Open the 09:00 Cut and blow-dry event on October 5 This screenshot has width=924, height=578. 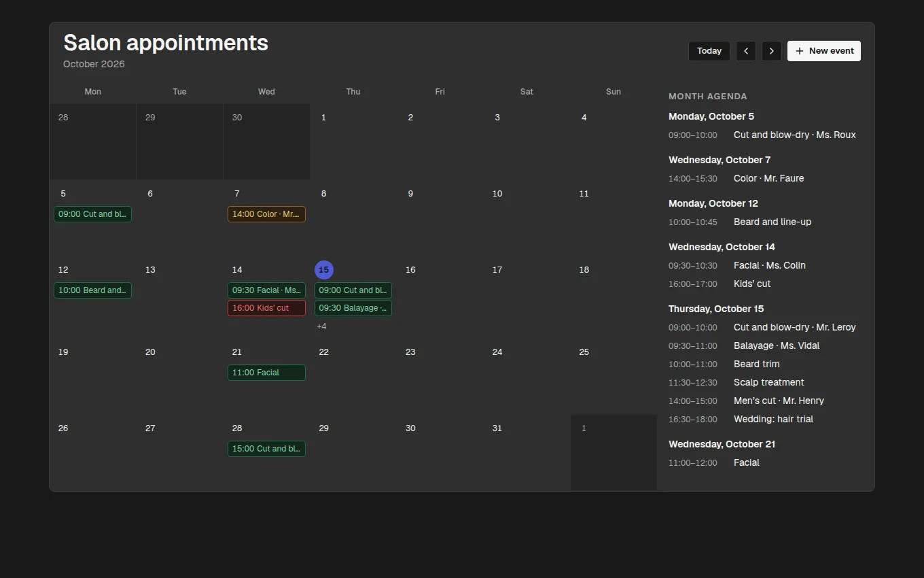pyautogui.click(x=92, y=214)
